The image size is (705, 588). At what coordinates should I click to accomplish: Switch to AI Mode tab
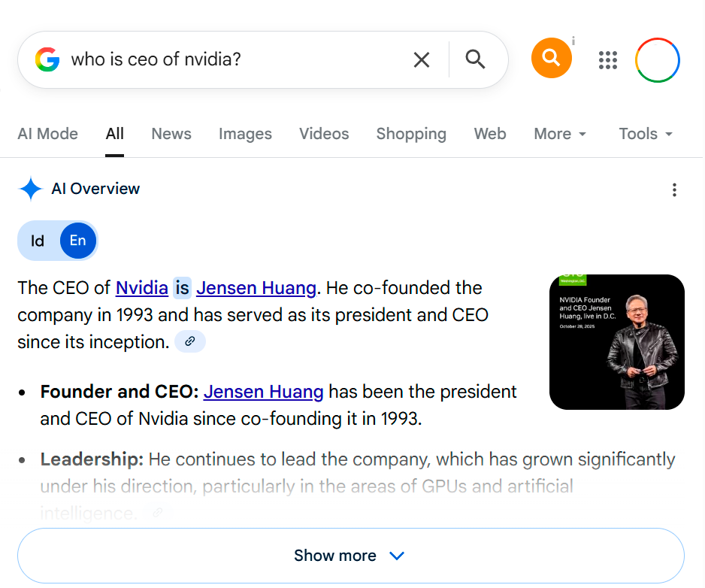point(47,134)
